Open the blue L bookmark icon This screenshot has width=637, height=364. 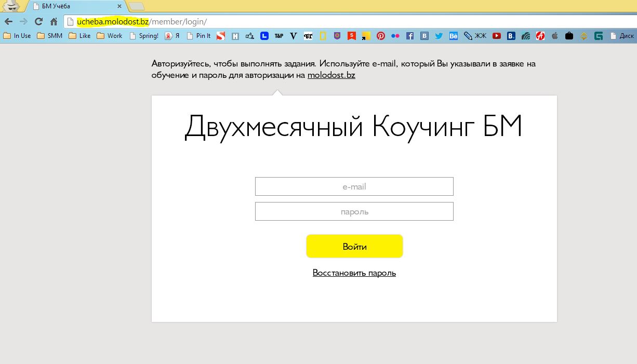(x=264, y=36)
